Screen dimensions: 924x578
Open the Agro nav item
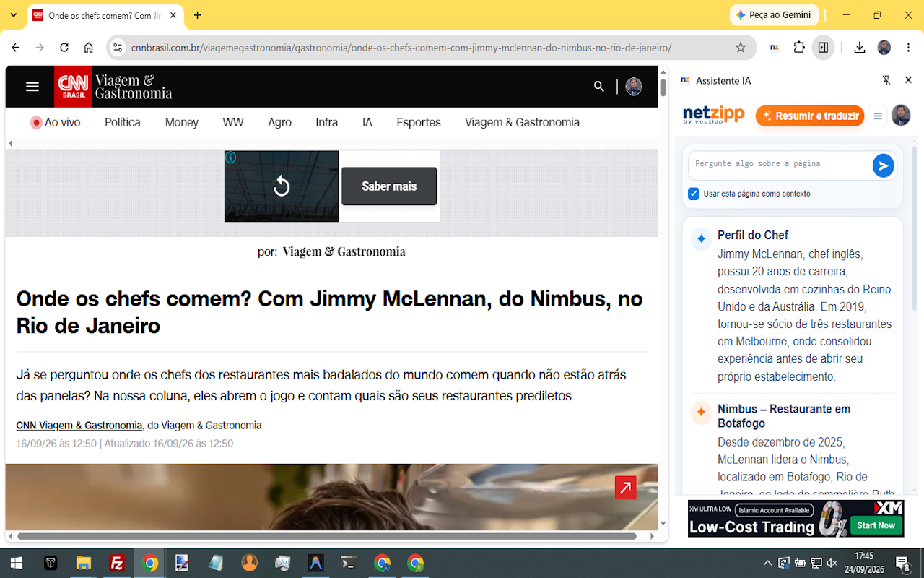[279, 123]
